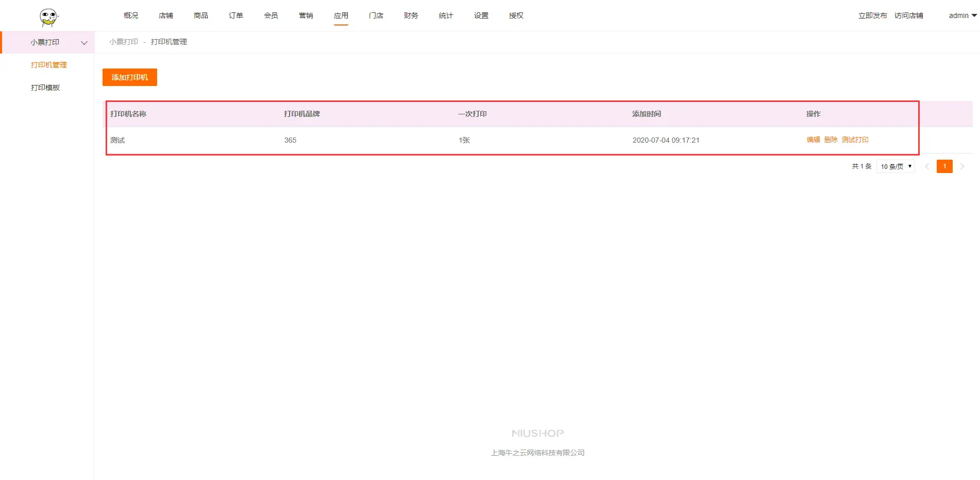Select 打印机管理 in the sidebar
Viewport: 980px width, 480px height.
(49, 65)
